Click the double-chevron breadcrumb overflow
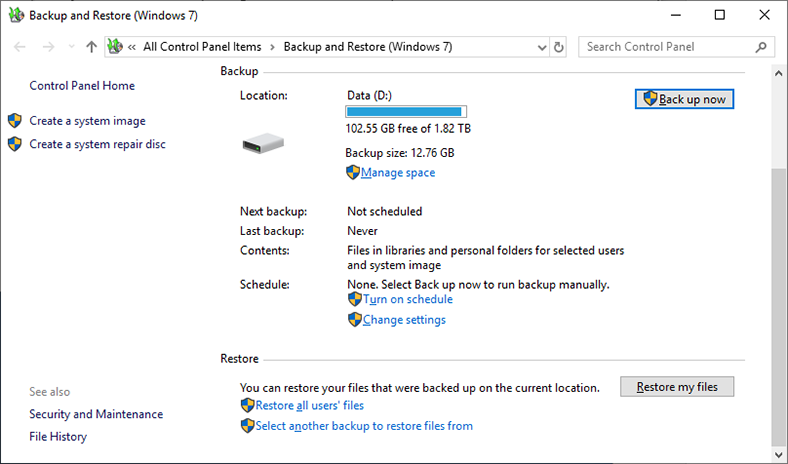Viewport: 788px width, 464px height. pyautogui.click(x=132, y=47)
